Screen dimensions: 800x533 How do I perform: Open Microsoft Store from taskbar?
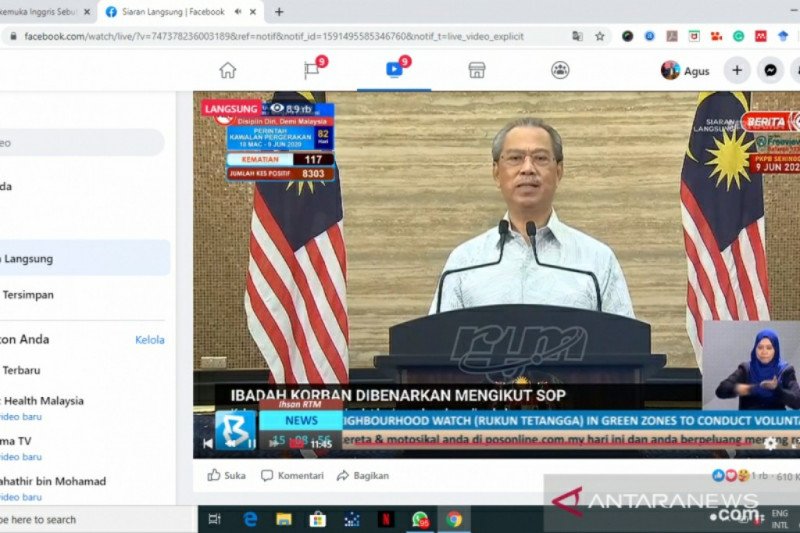317,519
